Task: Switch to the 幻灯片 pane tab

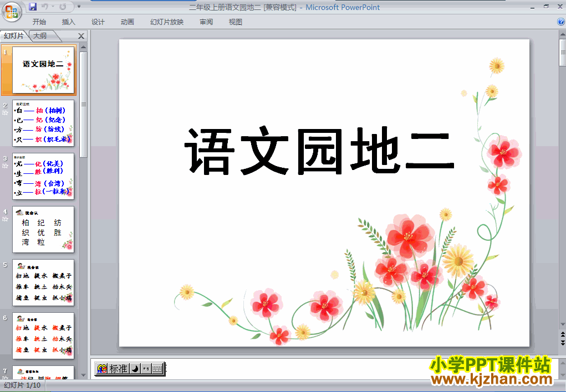Action: coord(14,35)
